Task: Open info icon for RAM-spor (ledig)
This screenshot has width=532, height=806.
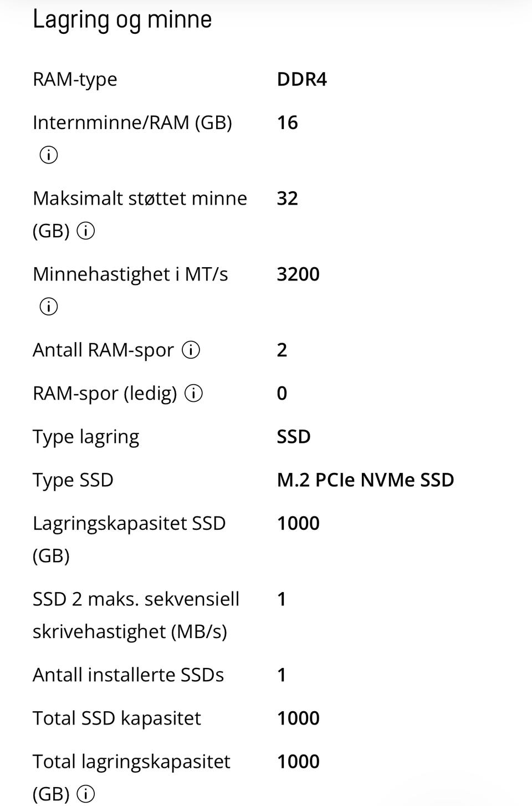Action: 193,394
